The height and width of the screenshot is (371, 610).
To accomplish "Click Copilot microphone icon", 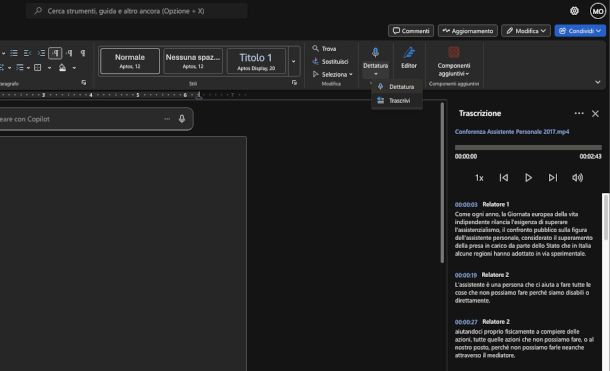I will pos(182,119).
